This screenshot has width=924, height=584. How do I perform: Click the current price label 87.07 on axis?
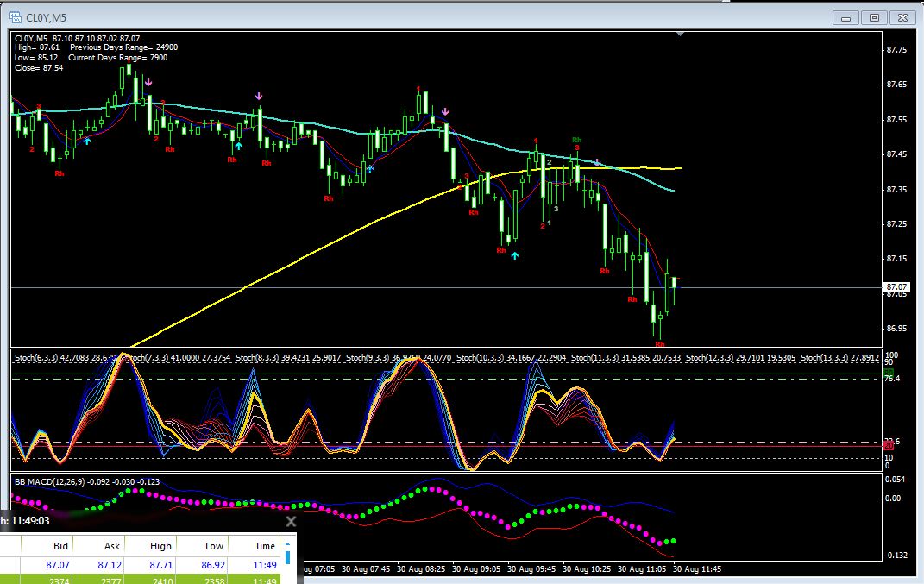click(896, 287)
